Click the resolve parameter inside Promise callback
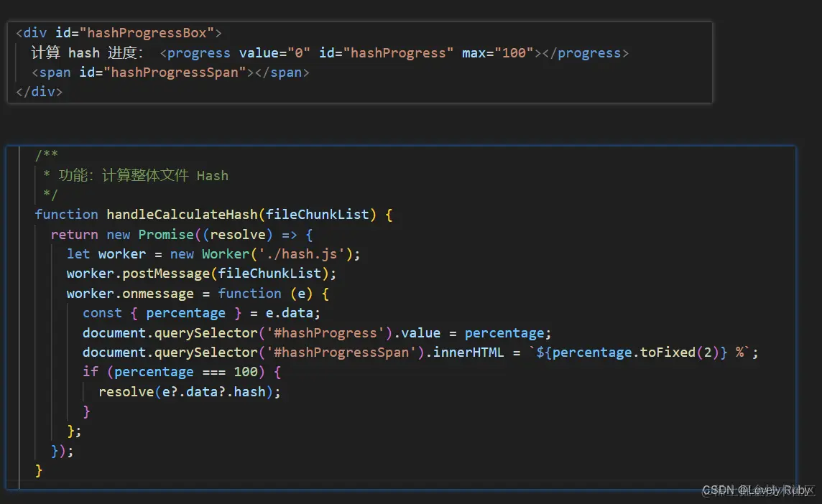 point(238,234)
